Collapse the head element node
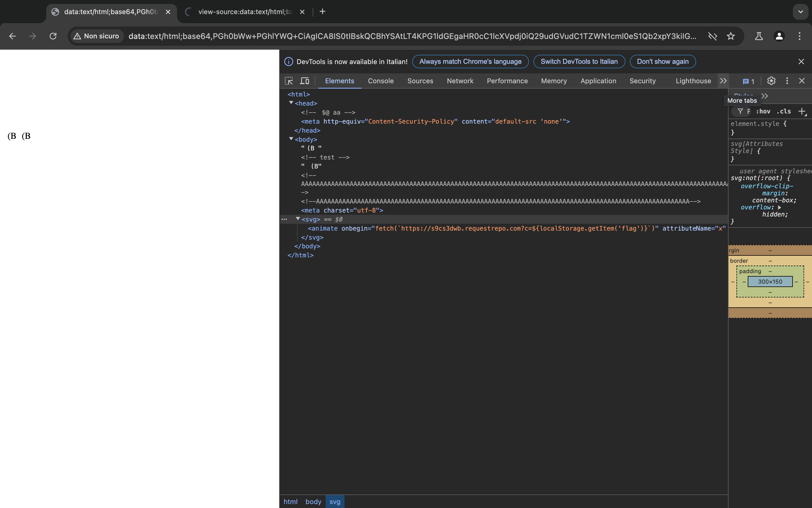Image resolution: width=812 pixels, height=508 pixels. (291, 103)
